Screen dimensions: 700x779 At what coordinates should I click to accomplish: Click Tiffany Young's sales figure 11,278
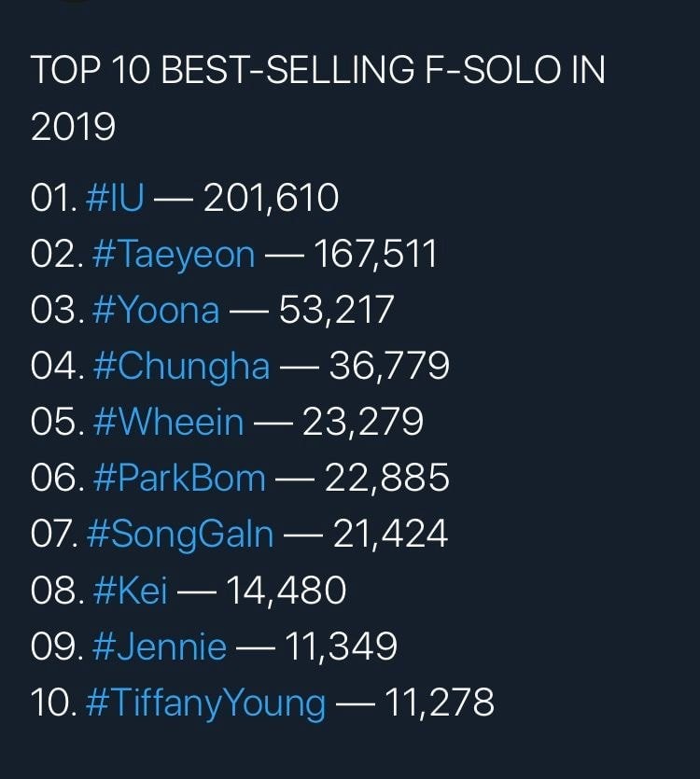[x=440, y=702]
